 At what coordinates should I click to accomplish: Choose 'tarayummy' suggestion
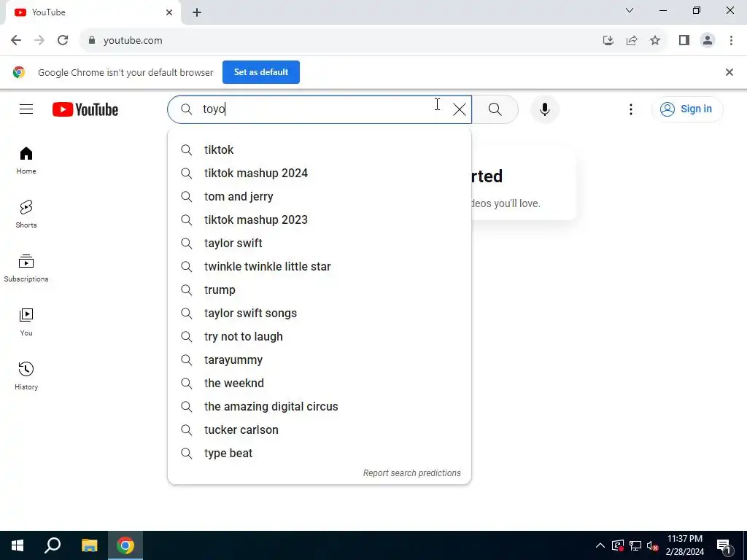pos(320,360)
